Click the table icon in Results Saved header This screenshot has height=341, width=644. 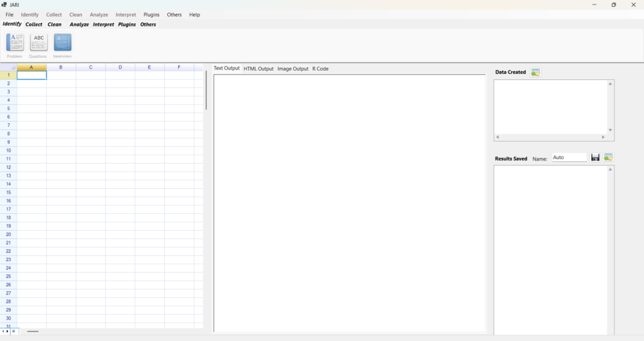pyautogui.click(x=608, y=157)
